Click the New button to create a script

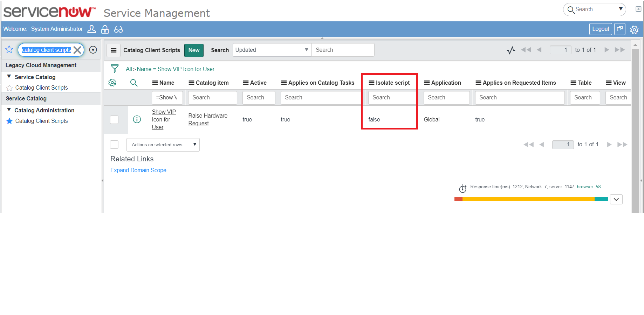click(193, 50)
